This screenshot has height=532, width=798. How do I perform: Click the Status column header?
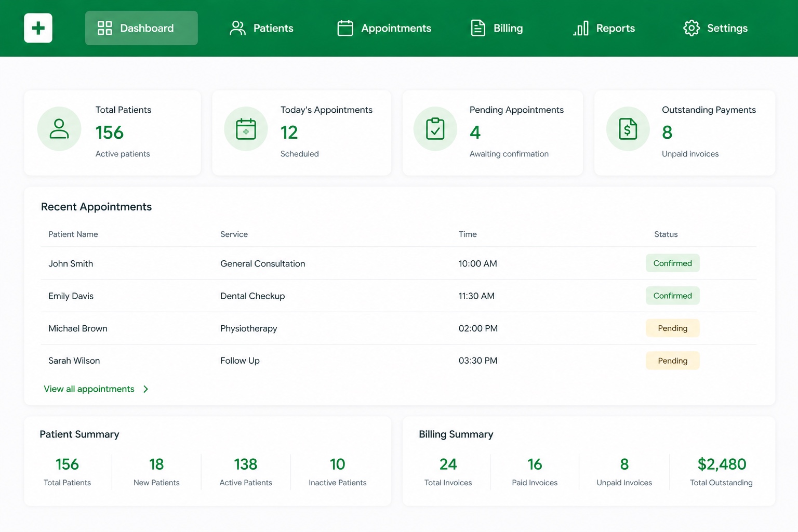tap(666, 234)
